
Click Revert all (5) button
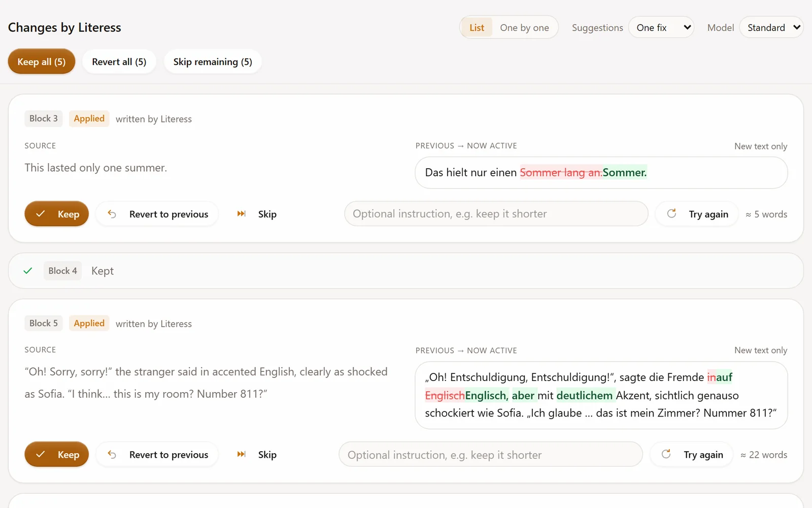pos(119,61)
